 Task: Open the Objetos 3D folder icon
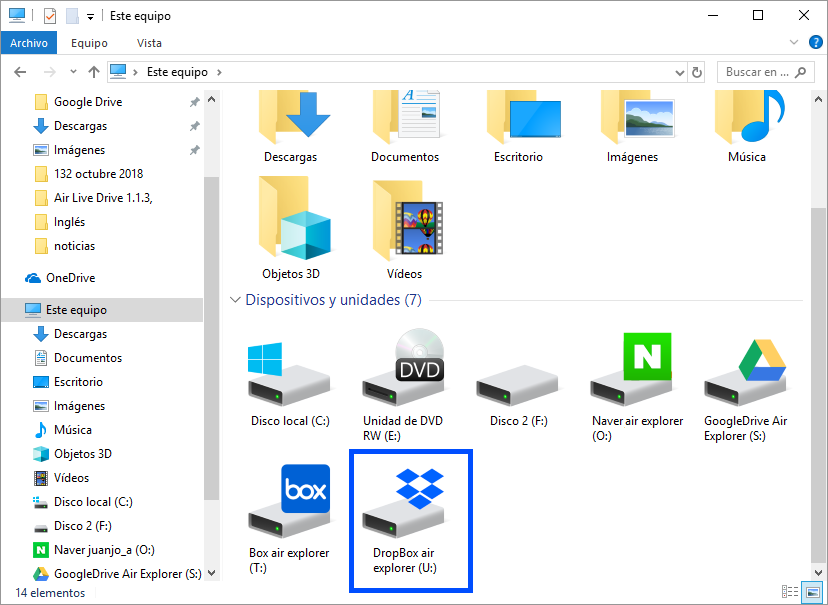tap(294, 219)
